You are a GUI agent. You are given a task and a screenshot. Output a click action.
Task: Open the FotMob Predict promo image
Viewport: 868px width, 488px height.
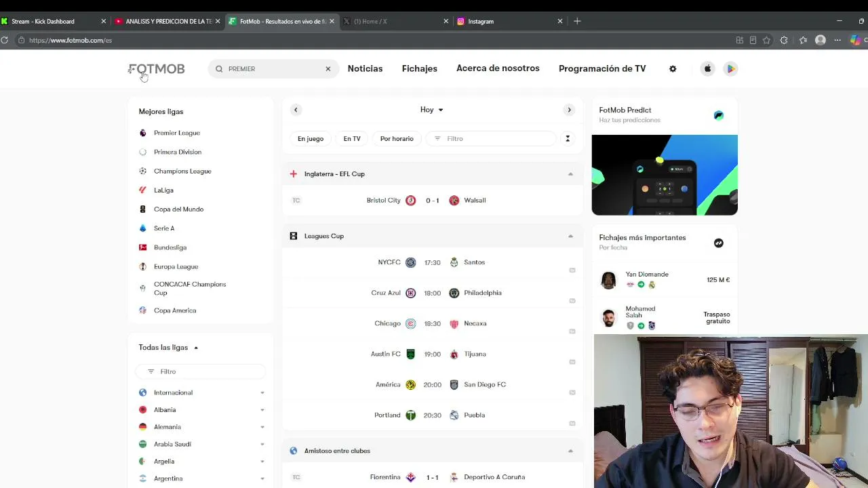tap(665, 175)
